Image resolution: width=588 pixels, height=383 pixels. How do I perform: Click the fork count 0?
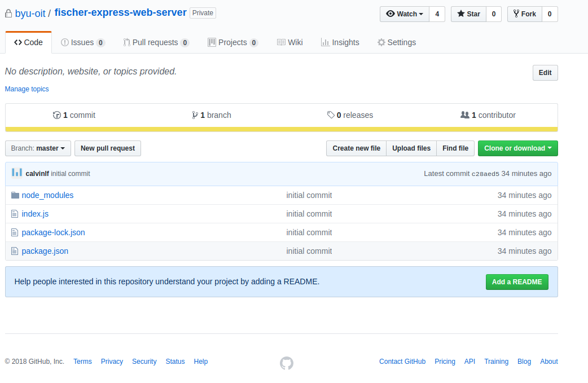click(x=550, y=14)
